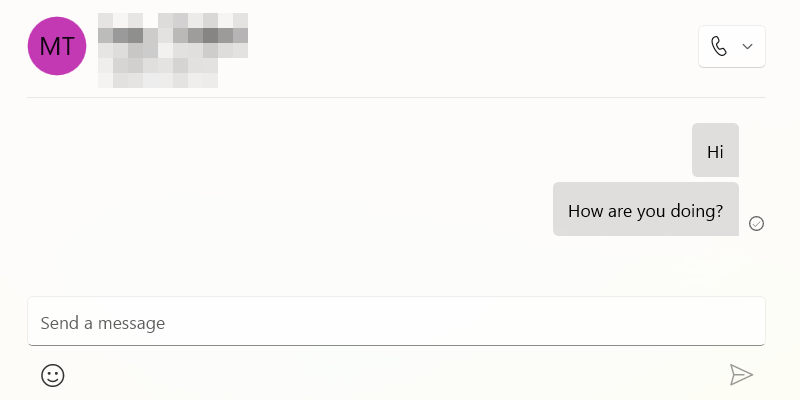Click the last sent chat bubble
Image resolution: width=800 pixels, height=400 pixels.
[x=645, y=210]
